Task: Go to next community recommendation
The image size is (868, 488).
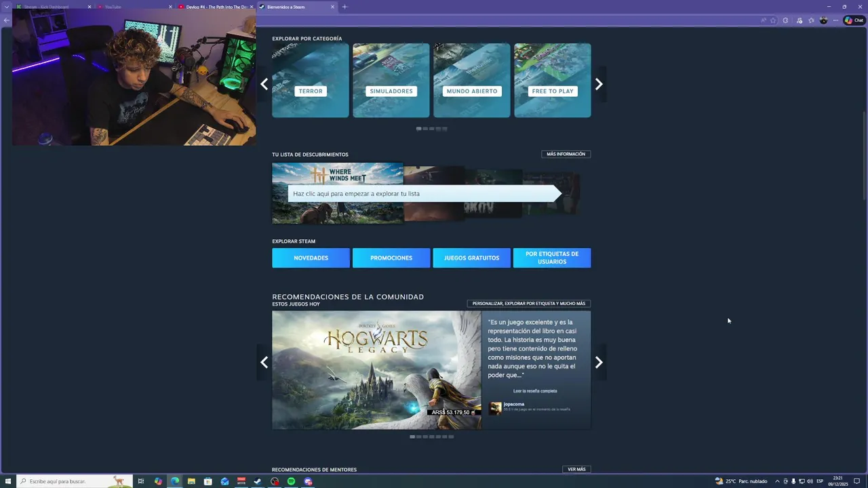Action: tap(599, 363)
